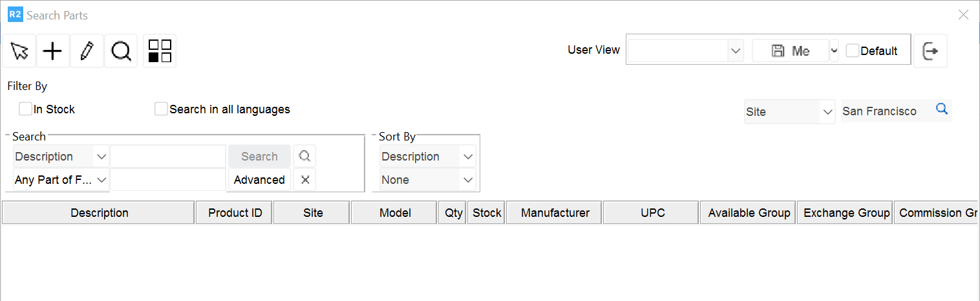The height and width of the screenshot is (301, 980).
Task: Click the plus icon to add part
Action: click(x=53, y=51)
